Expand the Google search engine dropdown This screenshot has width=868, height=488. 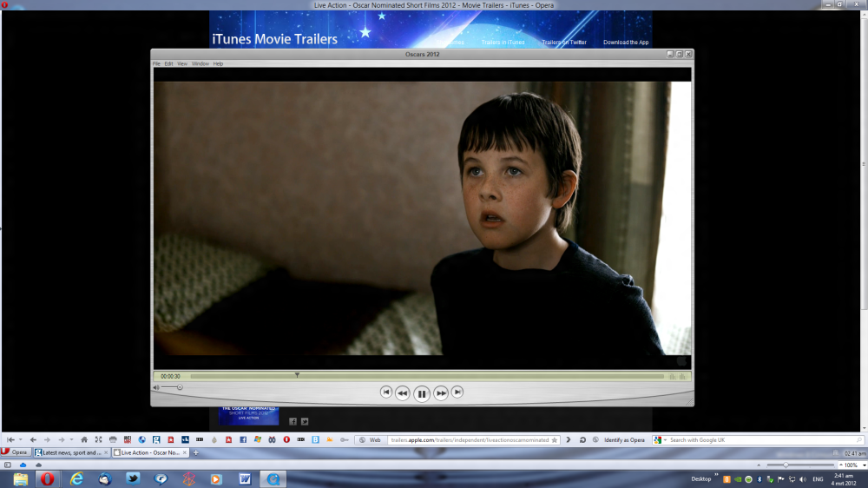click(x=665, y=440)
